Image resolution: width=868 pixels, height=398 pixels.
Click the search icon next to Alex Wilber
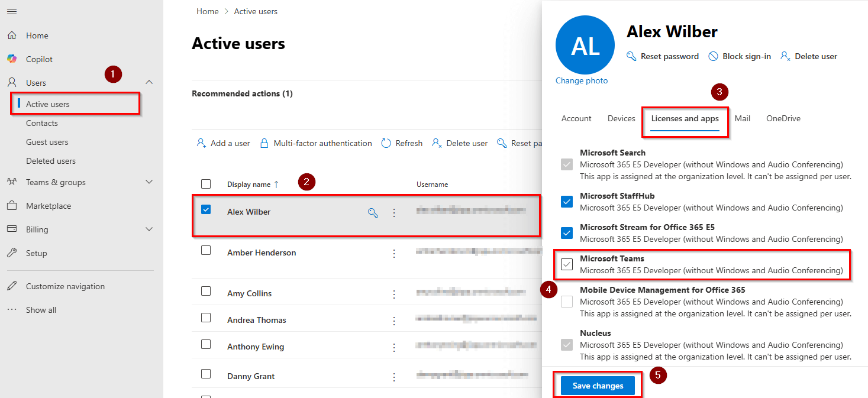373,211
